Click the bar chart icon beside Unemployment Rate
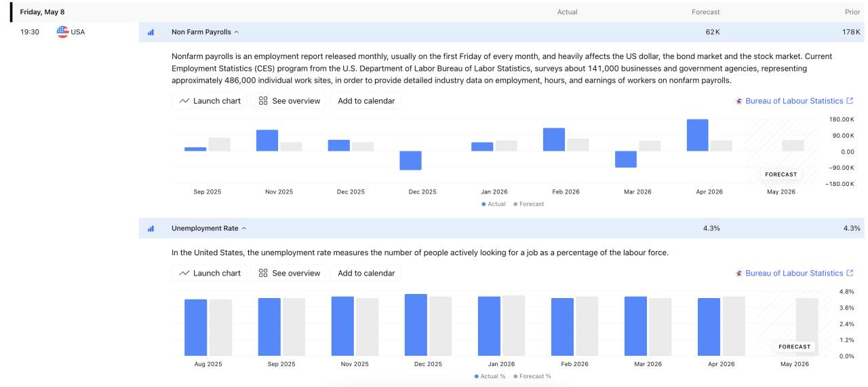Screen dimensions: 868x387 [x=151, y=229]
